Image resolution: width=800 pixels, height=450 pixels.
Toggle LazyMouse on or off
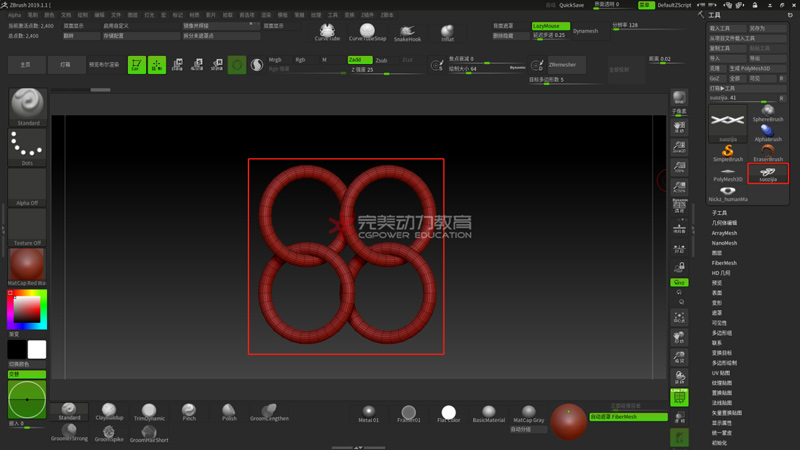point(551,26)
